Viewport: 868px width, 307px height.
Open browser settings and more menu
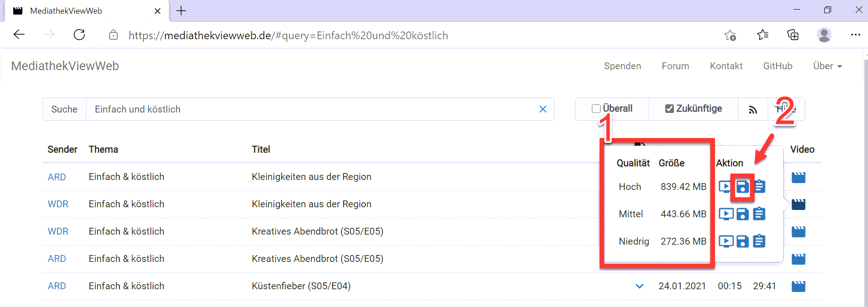tap(855, 35)
